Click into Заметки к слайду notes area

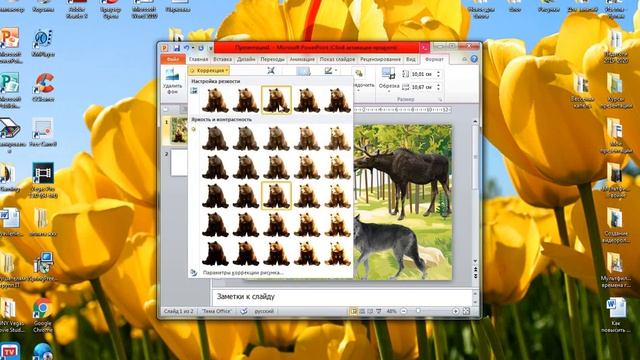[342, 297]
